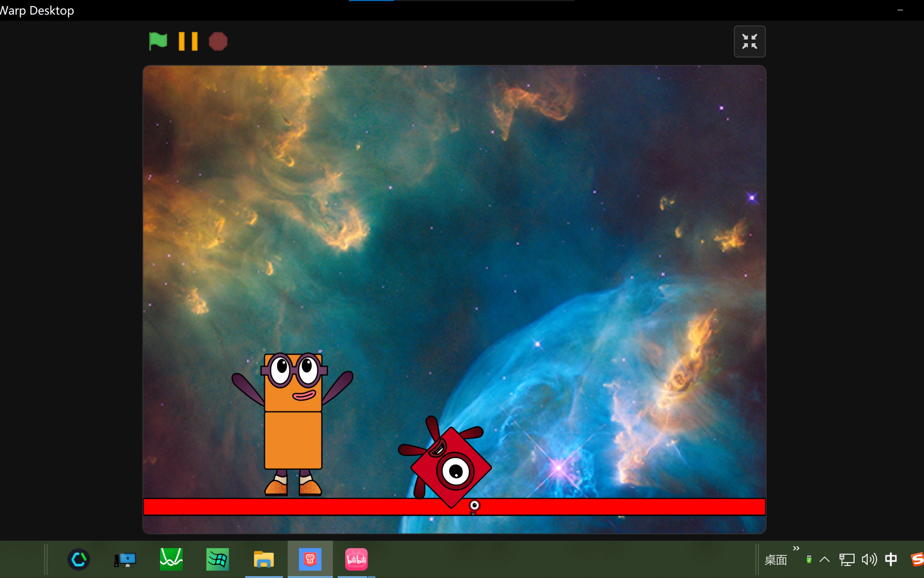924x578 pixels.
Task: Click the small eyeball sprite on the red floor
Action: point(474,506)
